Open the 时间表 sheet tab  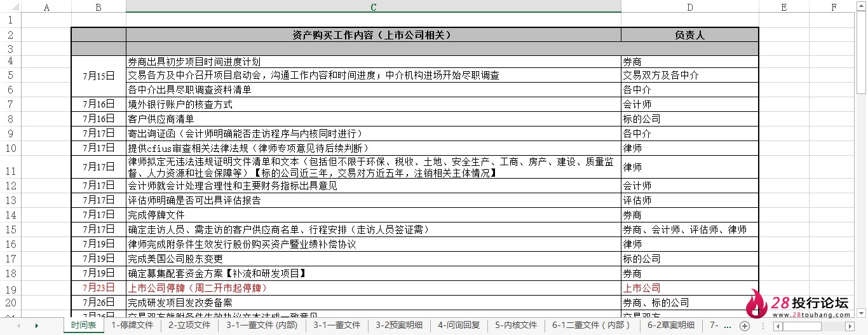[84, 325]
